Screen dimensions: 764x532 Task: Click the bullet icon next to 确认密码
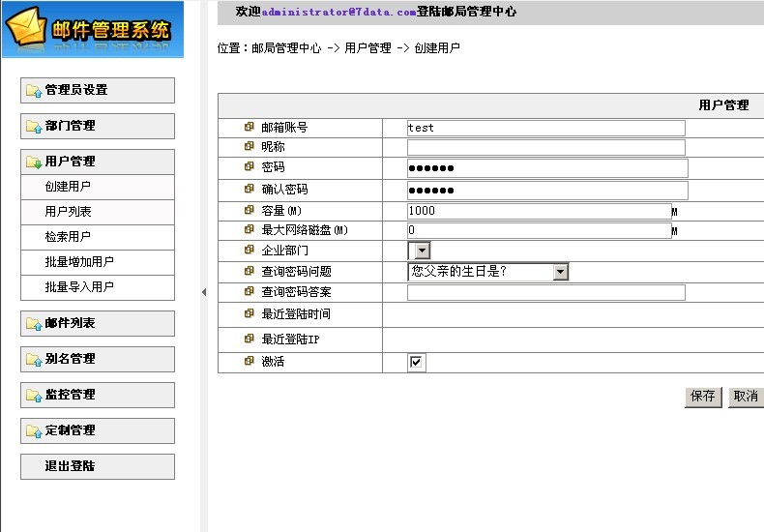pos(249,188)
